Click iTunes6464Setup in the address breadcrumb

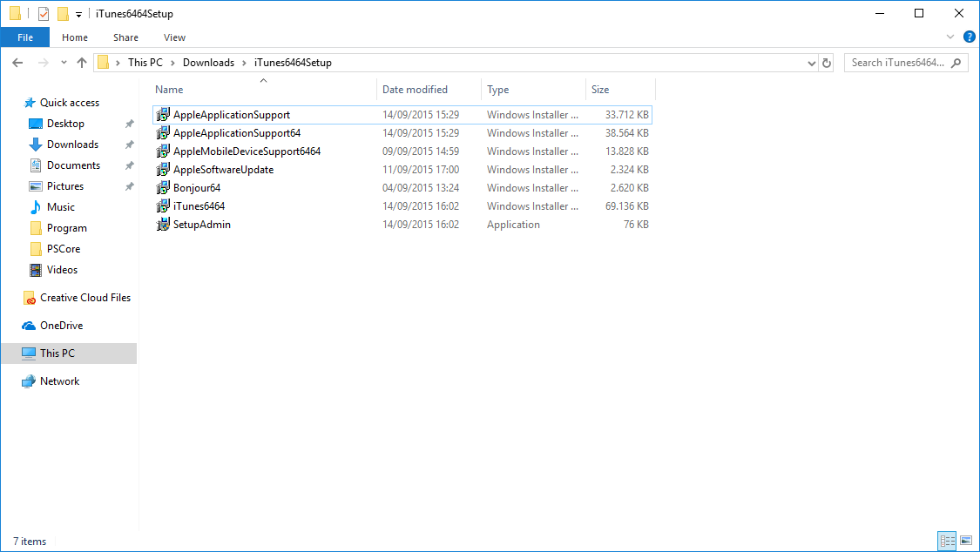[293, 63]
